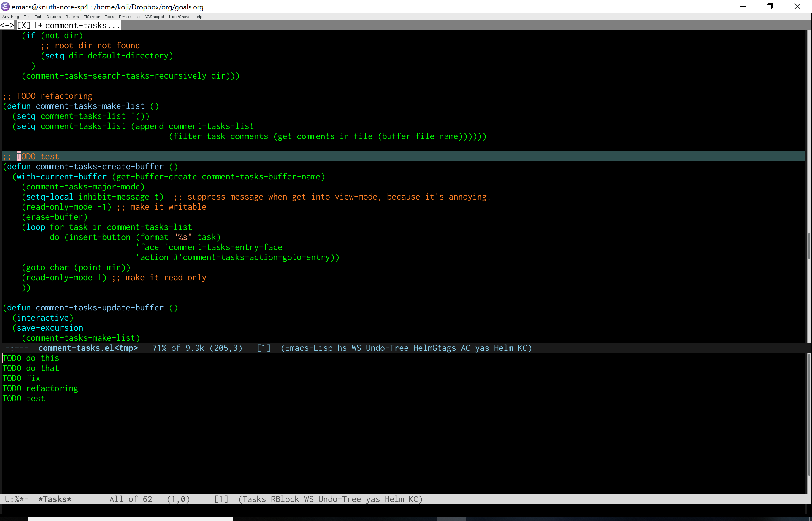812x521 pixels.
Task: Open the Help menu
Action: click(198, 17)
